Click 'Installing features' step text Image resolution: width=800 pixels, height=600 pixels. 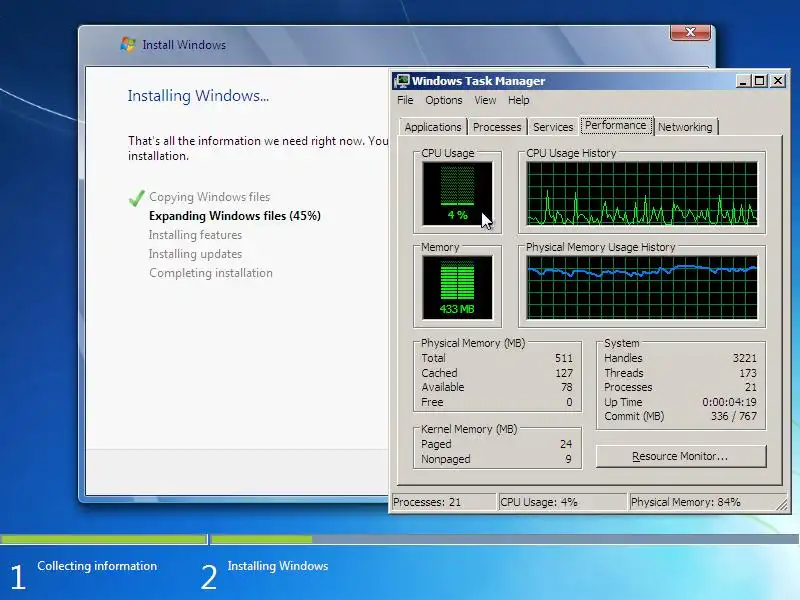[x=195, y=235]
